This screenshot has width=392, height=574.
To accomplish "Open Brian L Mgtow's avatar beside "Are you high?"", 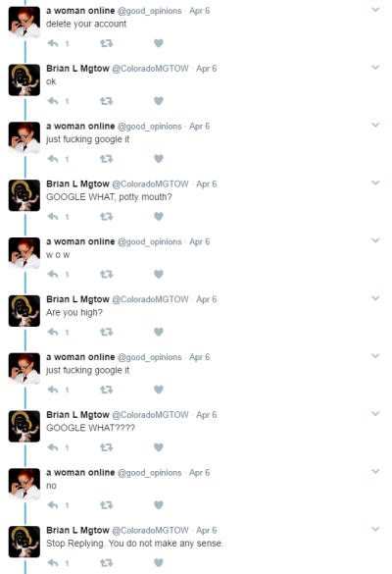I will (24, 311).
